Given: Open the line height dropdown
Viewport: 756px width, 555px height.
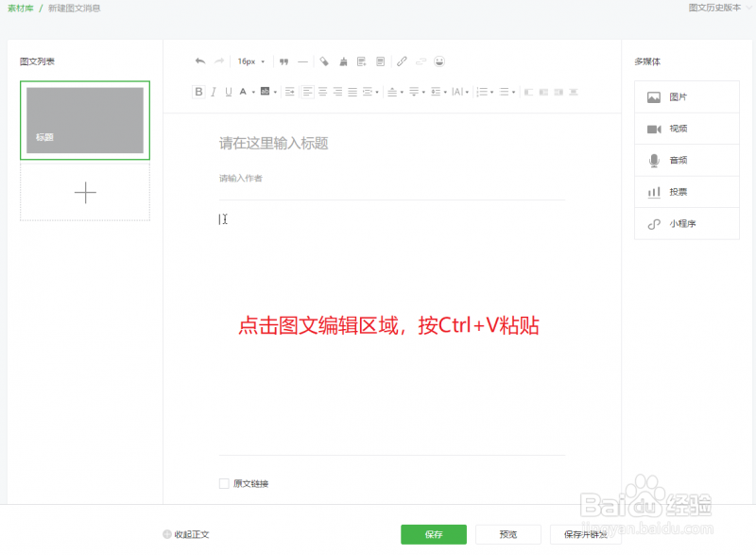Looking at the screenshot, I should (438, 92).
